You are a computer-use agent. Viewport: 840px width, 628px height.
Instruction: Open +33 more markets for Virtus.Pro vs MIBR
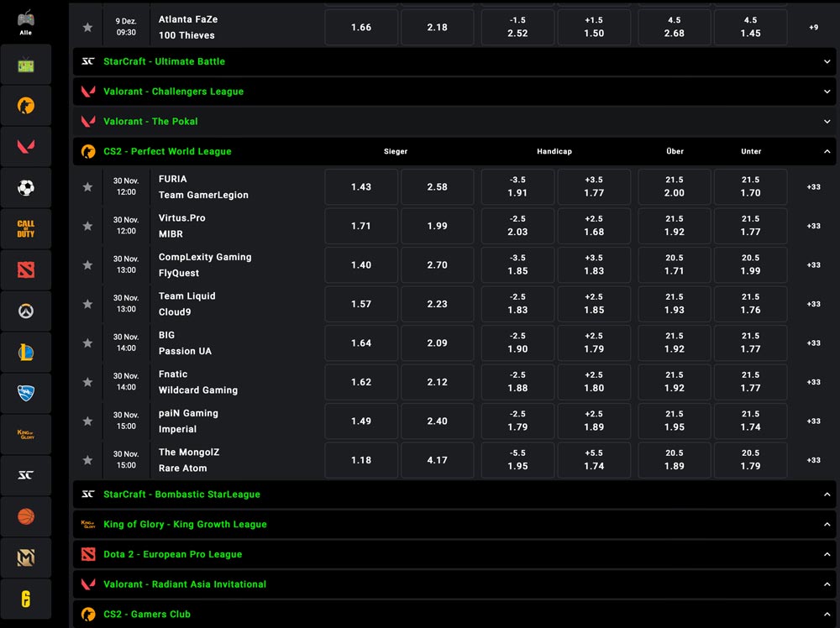(x=813, y=226)
